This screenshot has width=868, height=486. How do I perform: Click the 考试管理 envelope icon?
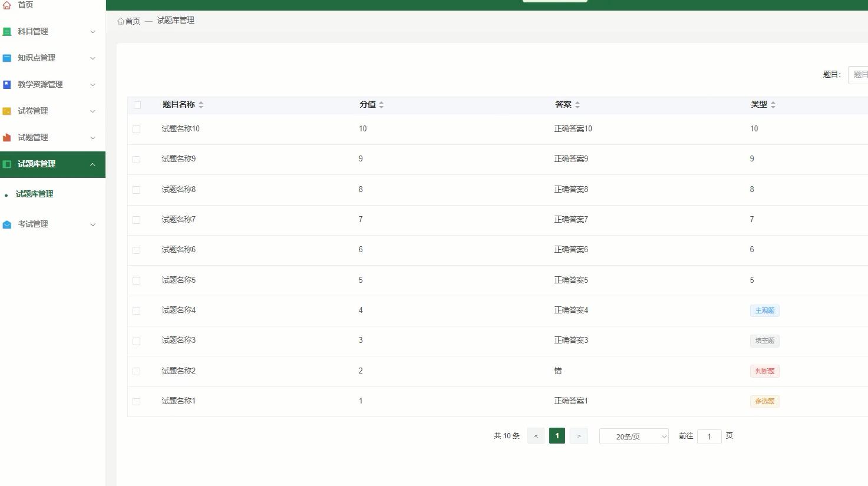(7, 224)
